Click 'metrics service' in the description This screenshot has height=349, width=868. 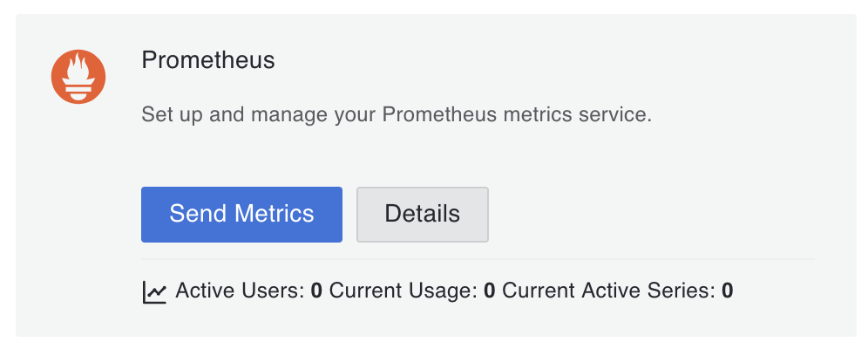click(578, 115)
